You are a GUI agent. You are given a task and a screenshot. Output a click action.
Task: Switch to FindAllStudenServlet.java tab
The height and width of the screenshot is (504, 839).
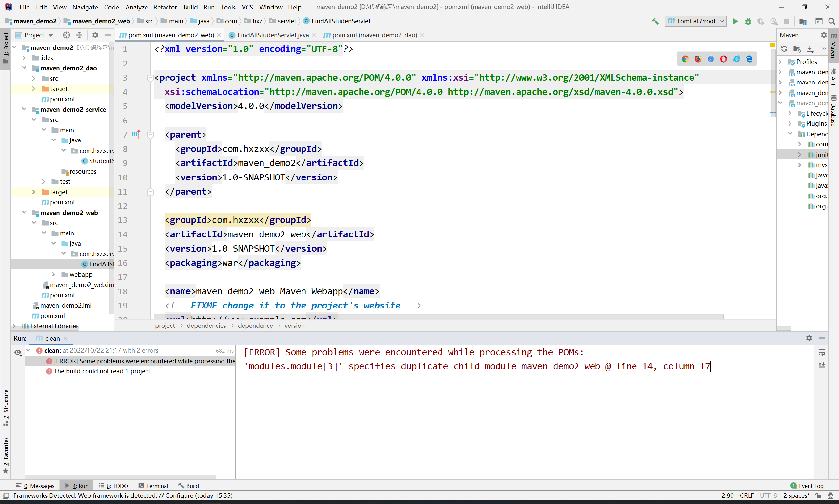[x=273, y=35]
